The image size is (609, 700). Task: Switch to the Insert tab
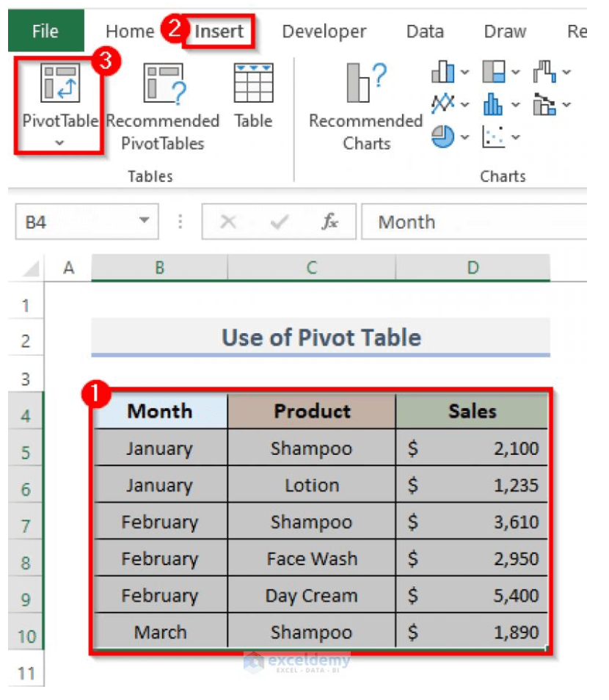[x=219, y=32]
